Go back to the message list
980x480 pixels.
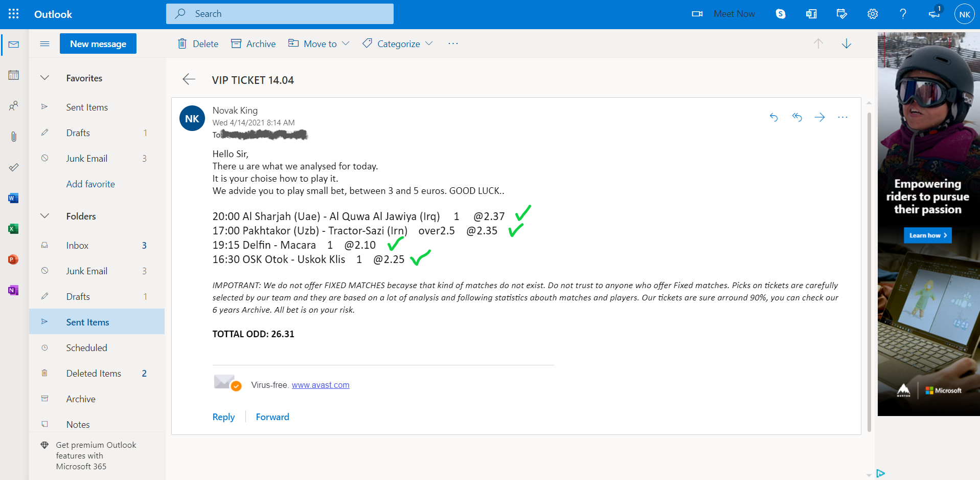[189, 79]
